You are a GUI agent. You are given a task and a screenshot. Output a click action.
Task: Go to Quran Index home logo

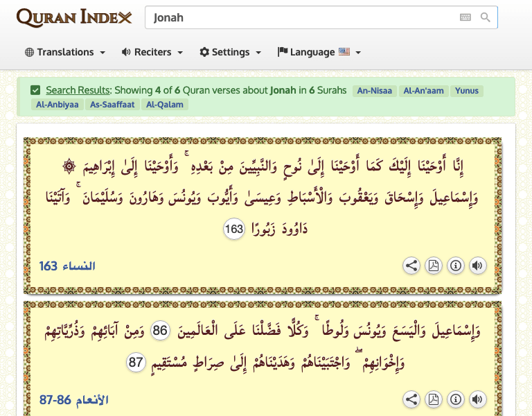[73, 17]
